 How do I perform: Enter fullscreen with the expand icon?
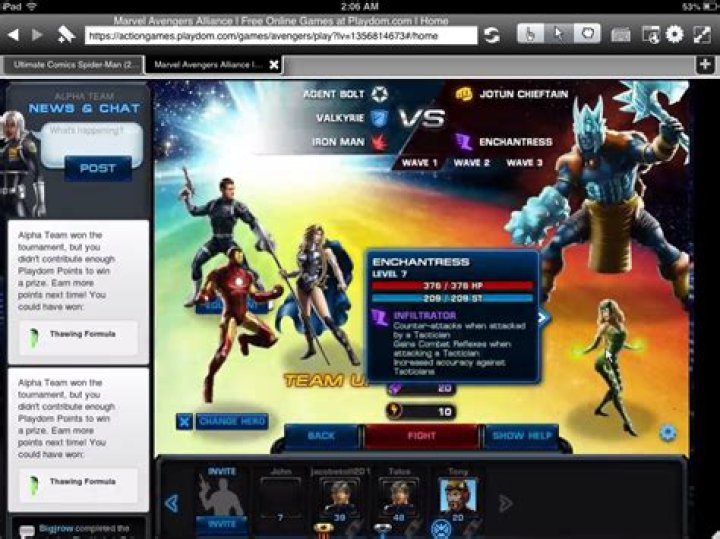pyautogui.click(x=701, y=35)
